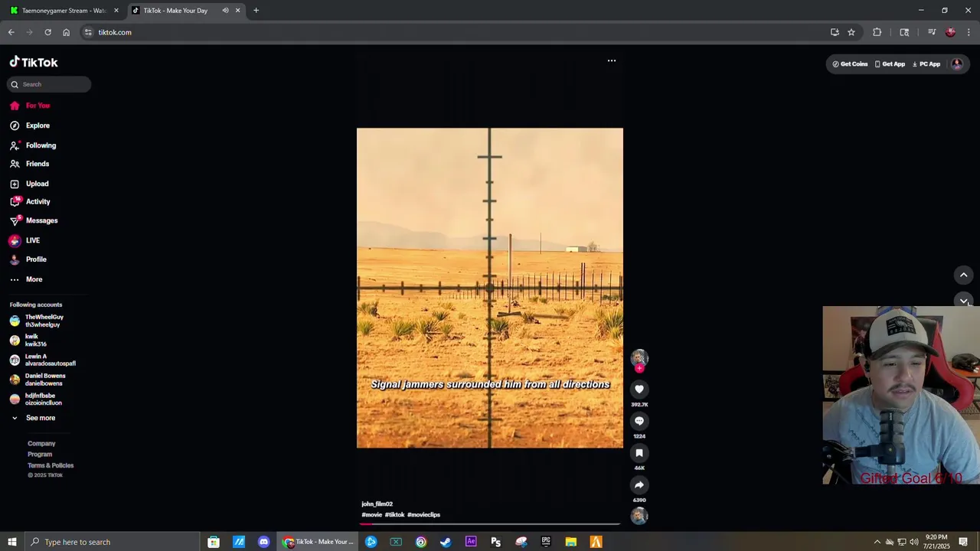
Task: Go to the previous video arrow
Action: click(x=964, y=275)
